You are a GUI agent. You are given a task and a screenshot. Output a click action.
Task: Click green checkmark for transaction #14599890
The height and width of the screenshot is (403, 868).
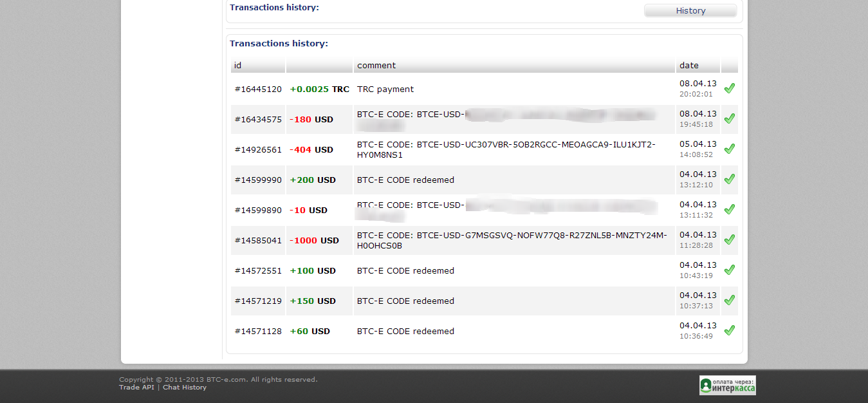729,210
